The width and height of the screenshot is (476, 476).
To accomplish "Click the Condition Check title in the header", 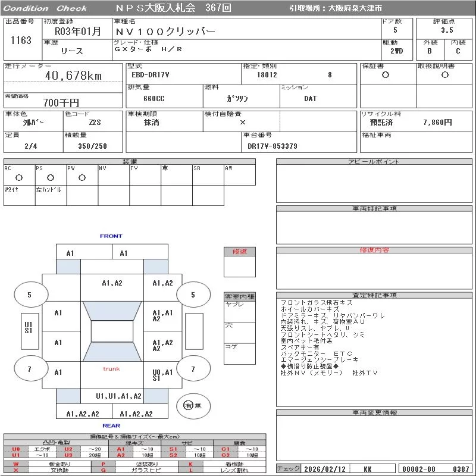I will (45, 8).
